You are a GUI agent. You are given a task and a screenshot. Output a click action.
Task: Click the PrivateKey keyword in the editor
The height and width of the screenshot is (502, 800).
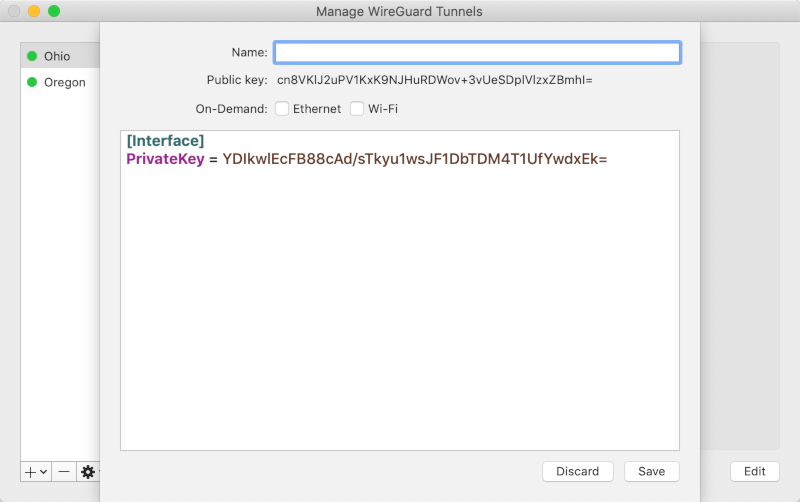(165, 159)
